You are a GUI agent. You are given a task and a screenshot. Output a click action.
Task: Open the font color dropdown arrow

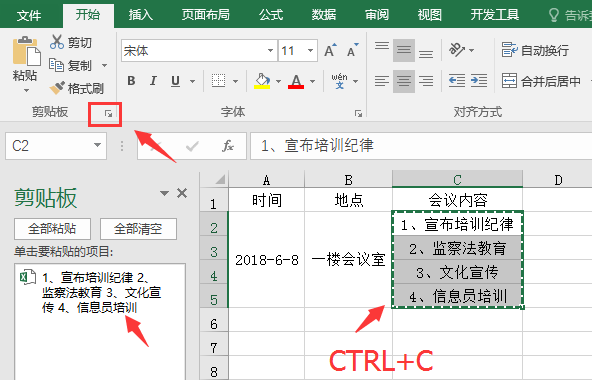tap(313, 81)
